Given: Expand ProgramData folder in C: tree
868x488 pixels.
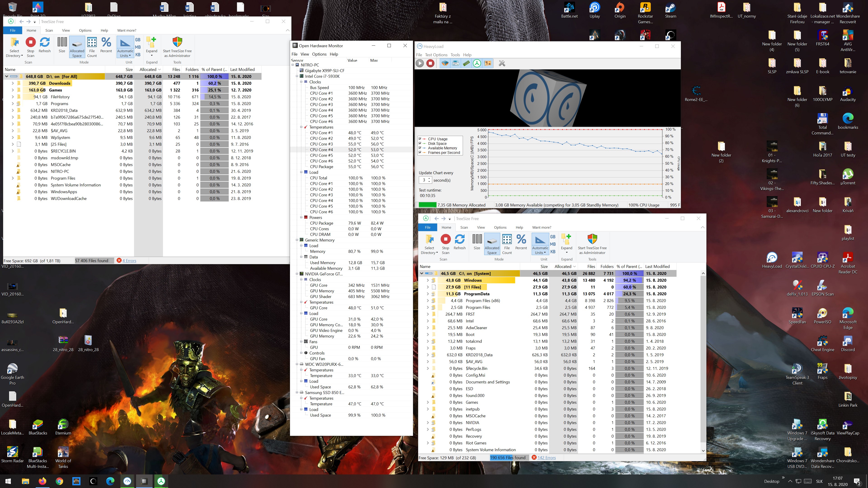Looking at the screenshot, I should (x=428, y=294).
